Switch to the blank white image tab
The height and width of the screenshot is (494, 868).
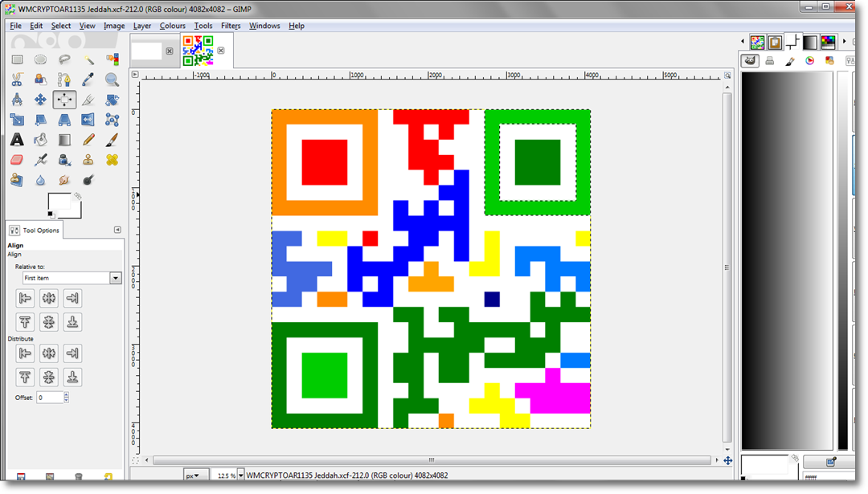[x=147, y=51]
